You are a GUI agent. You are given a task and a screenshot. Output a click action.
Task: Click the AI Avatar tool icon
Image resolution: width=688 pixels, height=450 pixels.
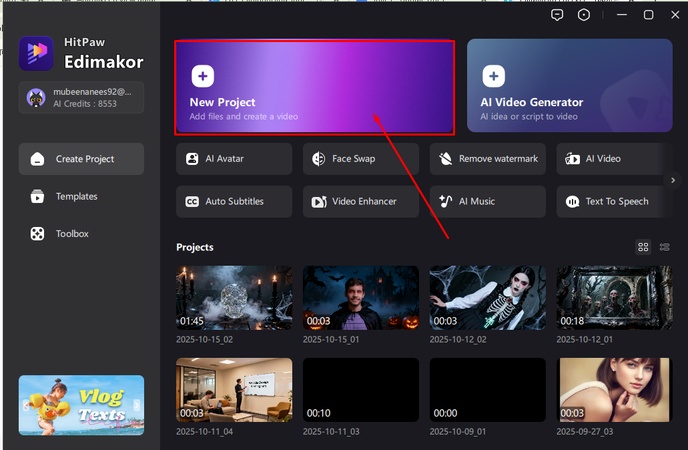coord(192,159)
